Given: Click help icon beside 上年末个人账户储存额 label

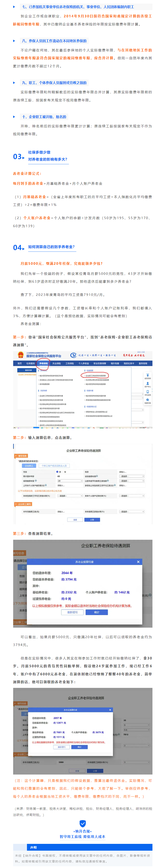Looking at the screenshot, I should click(x=46, y=485).
